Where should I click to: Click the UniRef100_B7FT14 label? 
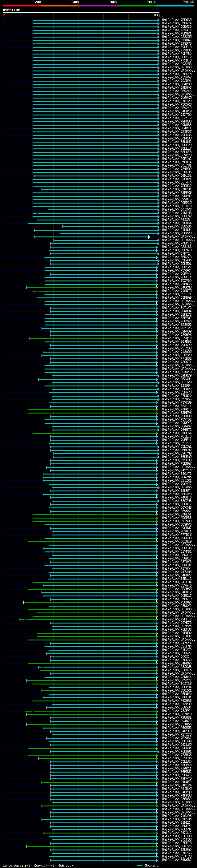pos(176,254)
